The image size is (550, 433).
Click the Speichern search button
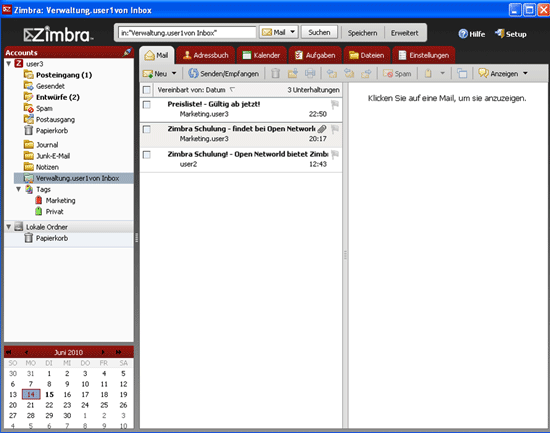pos(362,33)
